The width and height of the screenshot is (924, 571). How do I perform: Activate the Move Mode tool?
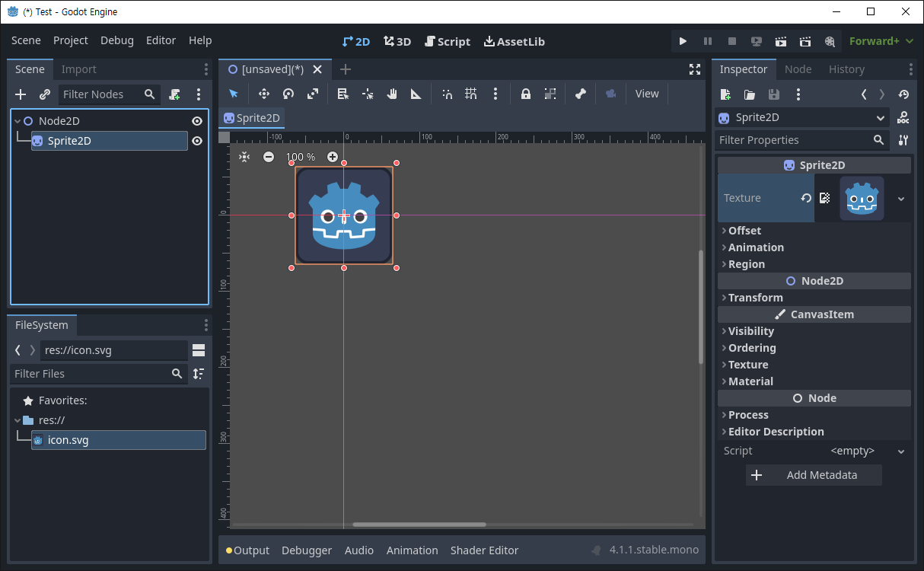[x=264, y=94]
